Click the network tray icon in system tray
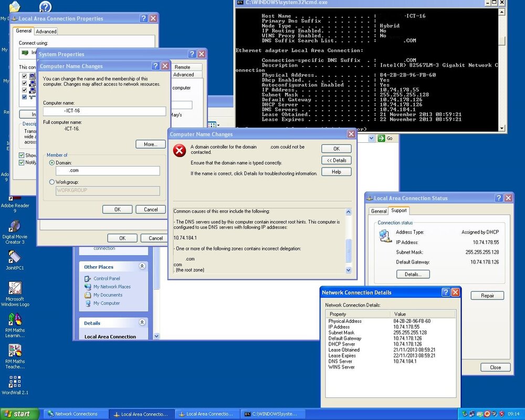This screenshot has height=420, width=525. [472, 414]
